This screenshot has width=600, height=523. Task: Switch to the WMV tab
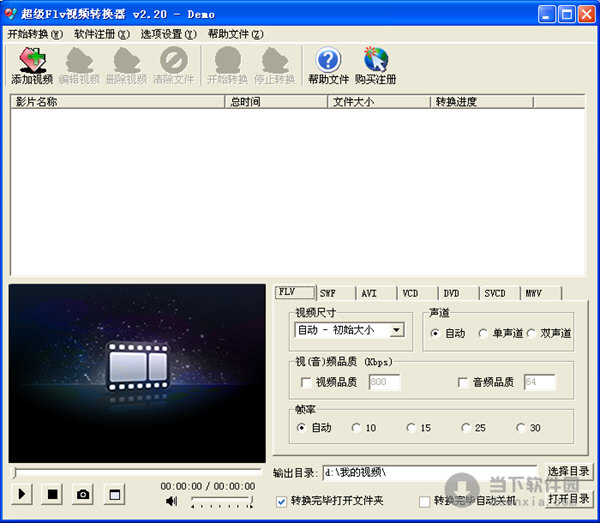[x=541, y=293]
